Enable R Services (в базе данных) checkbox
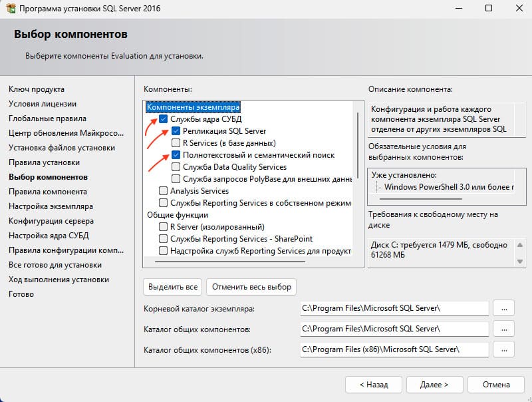Image resolution: width=532 pixels, height=402 pixels. (x=176, y=143)
